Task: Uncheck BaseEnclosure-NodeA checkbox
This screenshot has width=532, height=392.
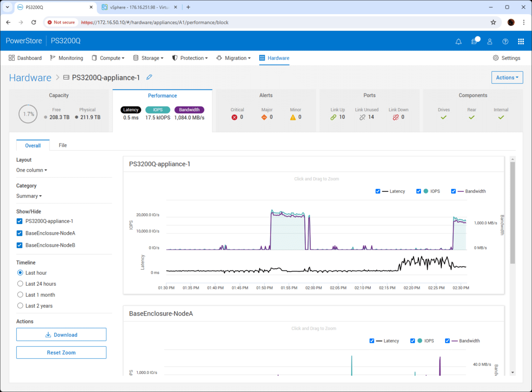Action: [20, 233]
